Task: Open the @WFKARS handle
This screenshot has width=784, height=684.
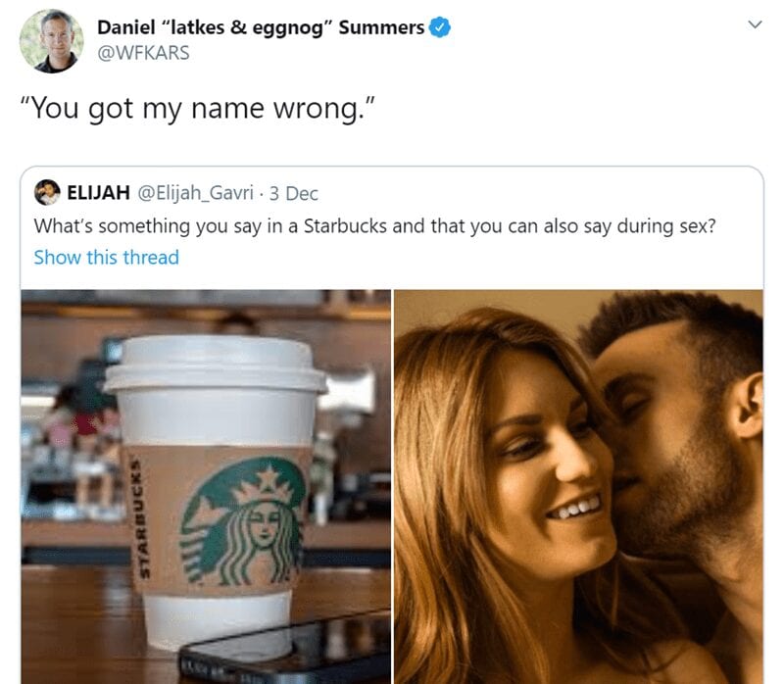Action: click(143, 53)
